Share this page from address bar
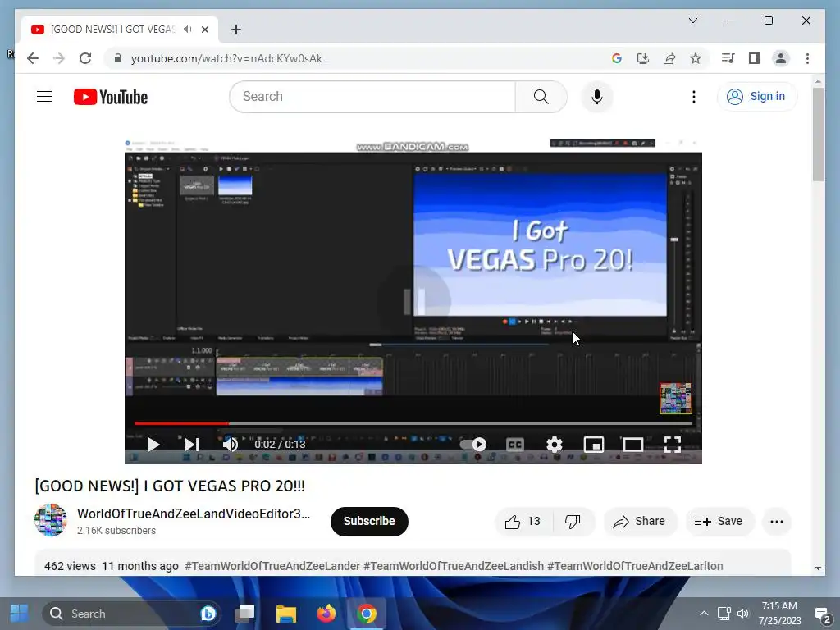 pos(669,58)
